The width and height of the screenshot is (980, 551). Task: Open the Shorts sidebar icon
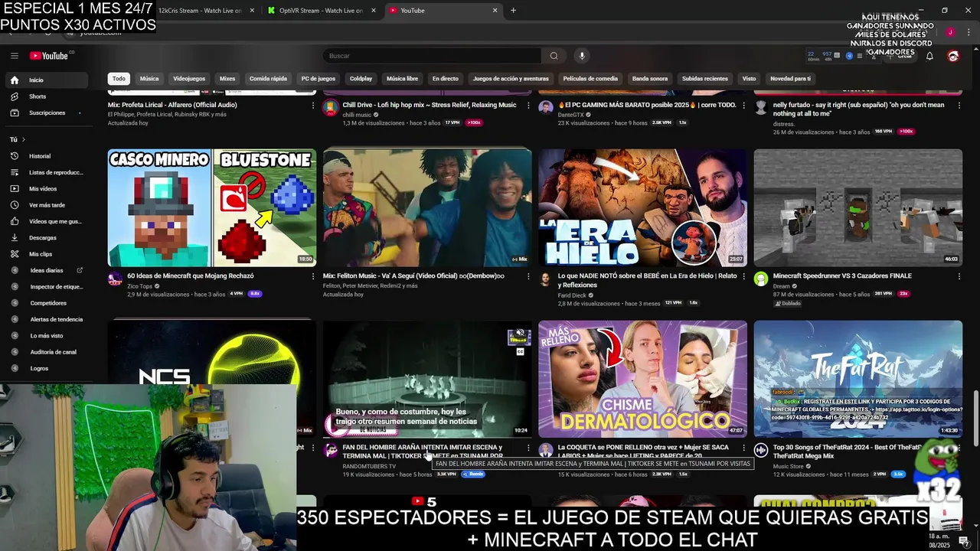point(14,96)
